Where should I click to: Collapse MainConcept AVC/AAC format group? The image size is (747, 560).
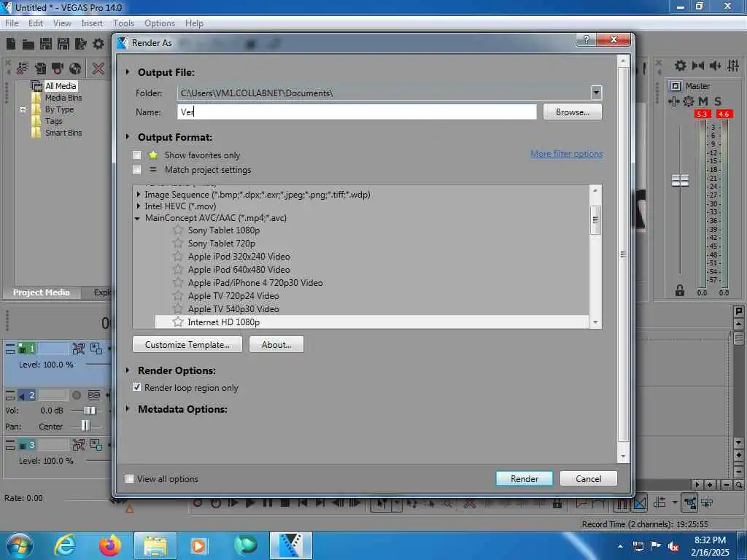point(137,218)
